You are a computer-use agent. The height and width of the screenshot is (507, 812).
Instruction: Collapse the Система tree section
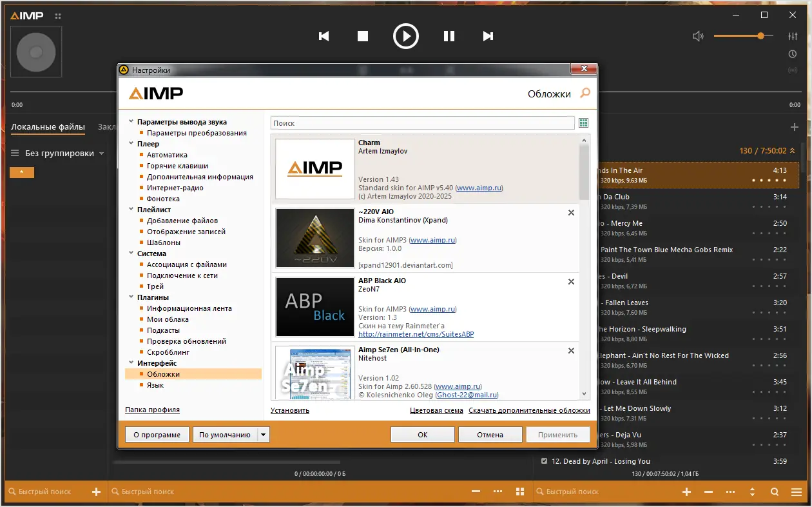tap(131, 253)
